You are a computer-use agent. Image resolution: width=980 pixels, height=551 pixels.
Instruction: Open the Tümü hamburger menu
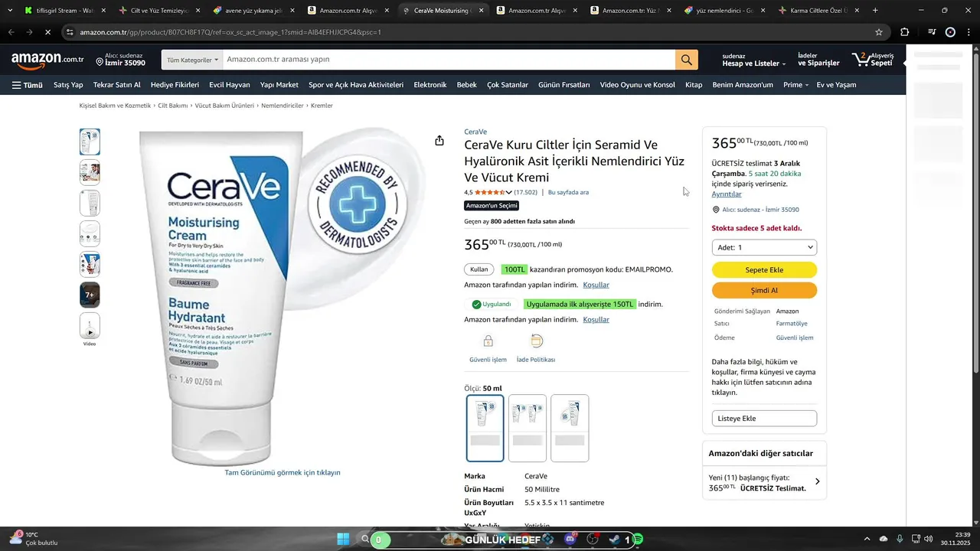point(28,85)
